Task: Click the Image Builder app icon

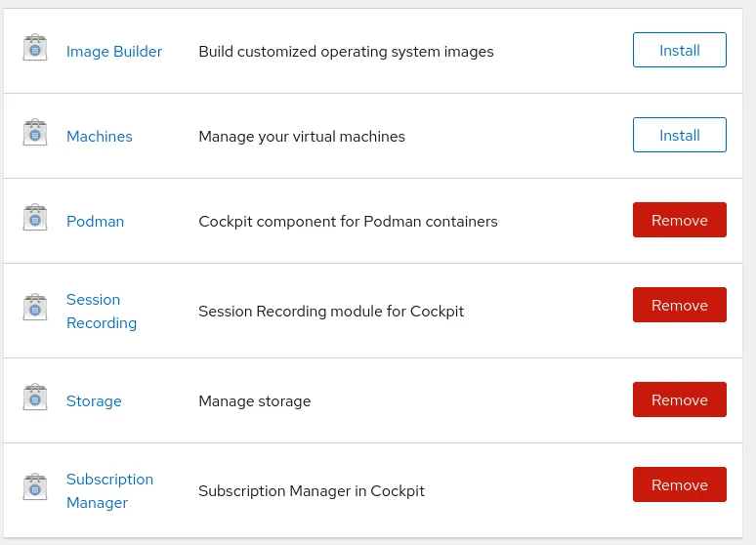Action: [35, 48]
